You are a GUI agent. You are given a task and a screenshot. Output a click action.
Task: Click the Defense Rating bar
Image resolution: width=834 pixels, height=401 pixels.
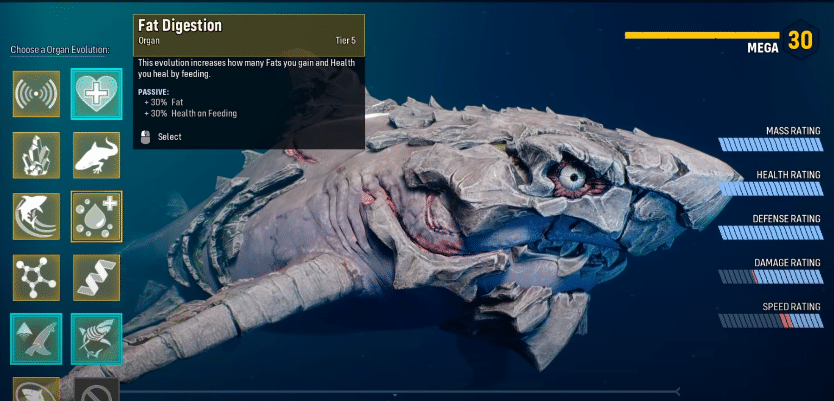pos(771,232)
